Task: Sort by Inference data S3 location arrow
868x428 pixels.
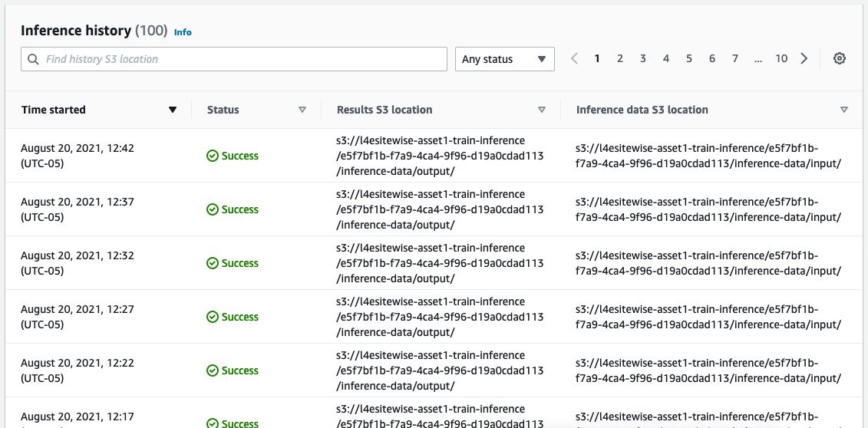Action: pyautogui.click(x=843, y=110)
